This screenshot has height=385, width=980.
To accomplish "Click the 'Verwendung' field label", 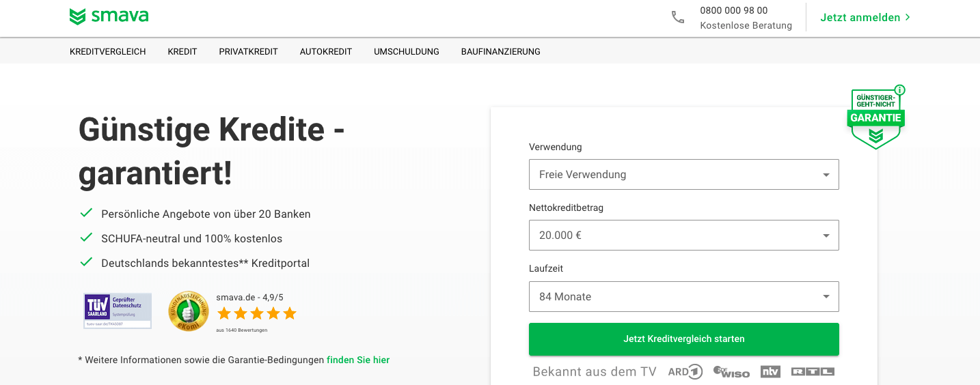I will click(556, 147).
